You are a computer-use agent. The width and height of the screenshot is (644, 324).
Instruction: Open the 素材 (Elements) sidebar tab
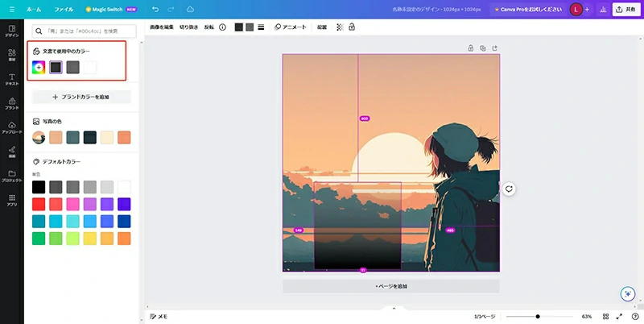coord(12,55)
